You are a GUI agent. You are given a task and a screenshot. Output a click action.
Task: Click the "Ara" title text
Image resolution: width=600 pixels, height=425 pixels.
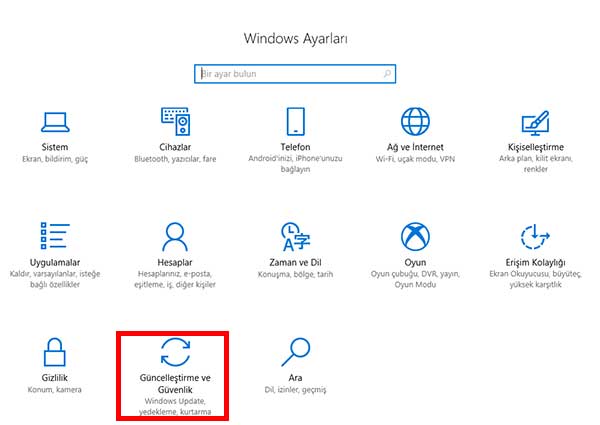point(295,378)
